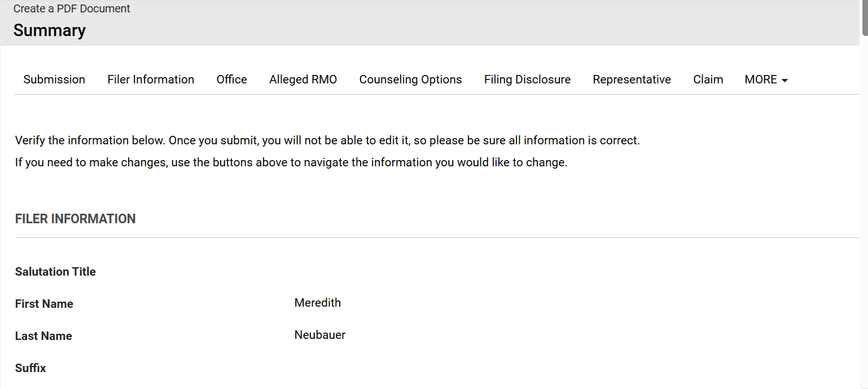Select the Alleged RMO tab

[x=303, y=79]
